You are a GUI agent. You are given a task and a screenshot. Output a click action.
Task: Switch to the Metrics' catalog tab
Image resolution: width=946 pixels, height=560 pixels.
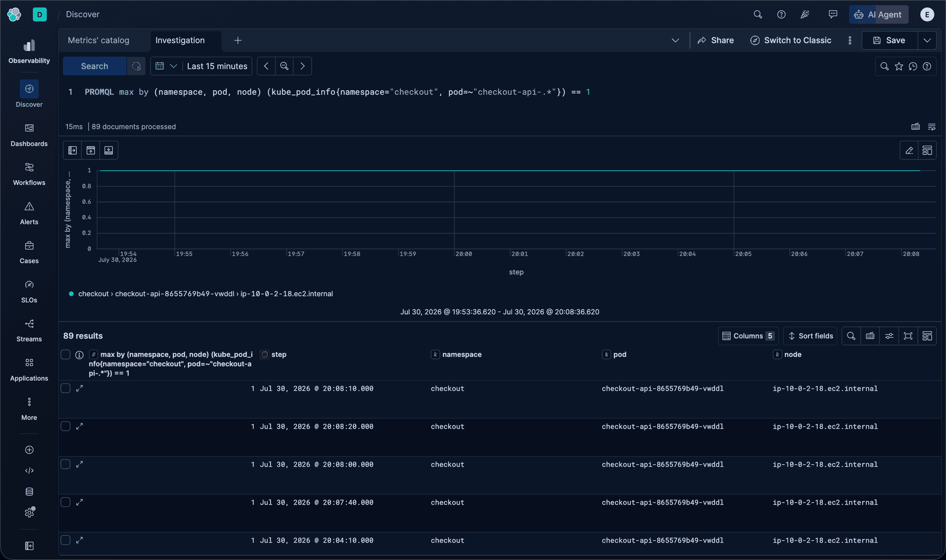(x=98, y=40)
